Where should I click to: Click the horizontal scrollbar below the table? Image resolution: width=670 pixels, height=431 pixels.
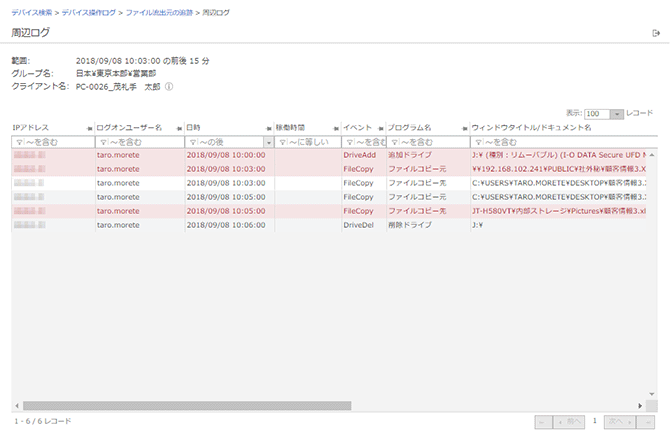[200, 405]
